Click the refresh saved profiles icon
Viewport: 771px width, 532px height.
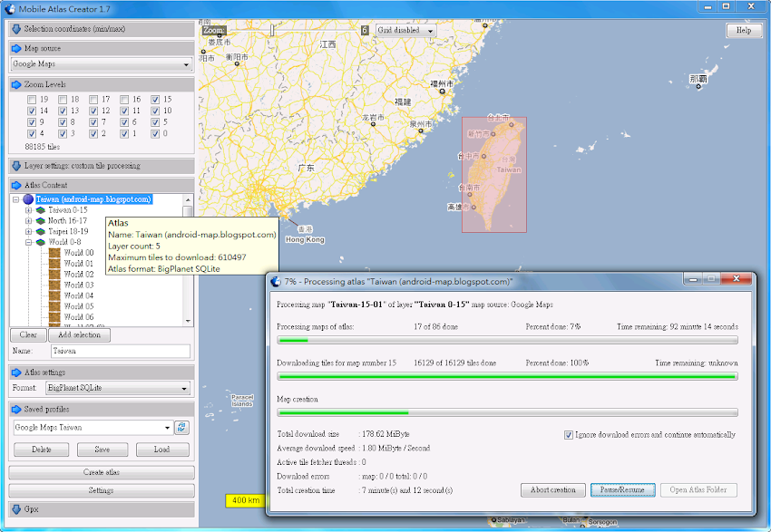(x=181, y=428)
